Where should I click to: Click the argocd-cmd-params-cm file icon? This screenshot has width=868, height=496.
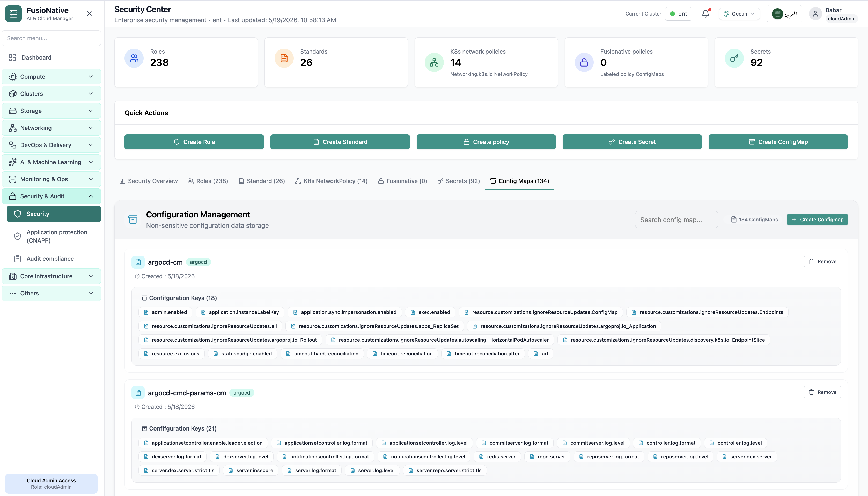point(138,392)
